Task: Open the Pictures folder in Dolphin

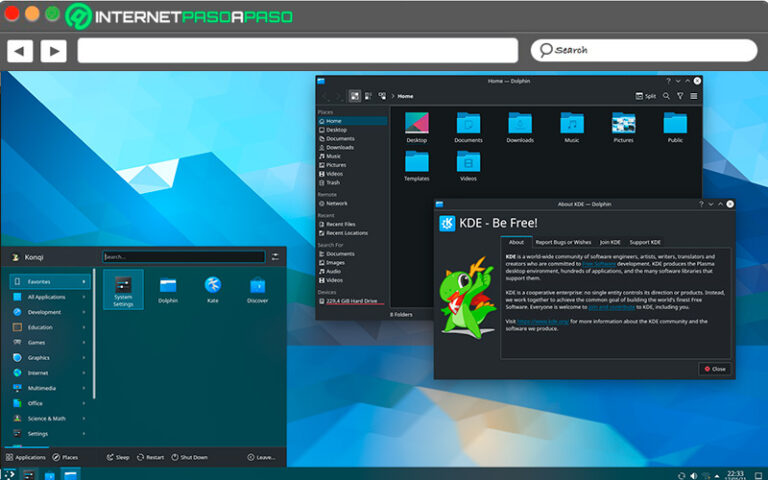Action: click(623, 125)
